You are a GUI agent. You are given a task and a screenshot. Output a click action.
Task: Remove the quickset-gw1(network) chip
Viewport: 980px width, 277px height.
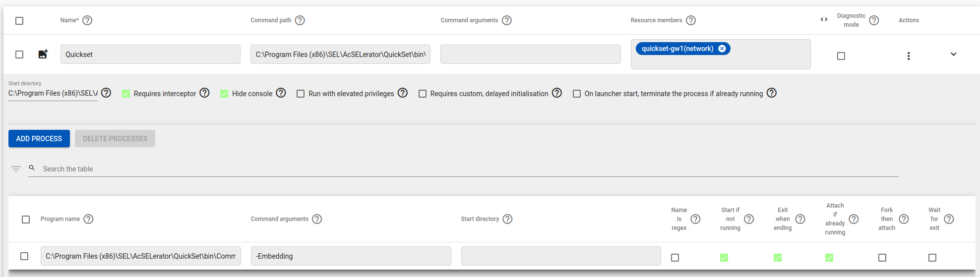tap(722, 49)
